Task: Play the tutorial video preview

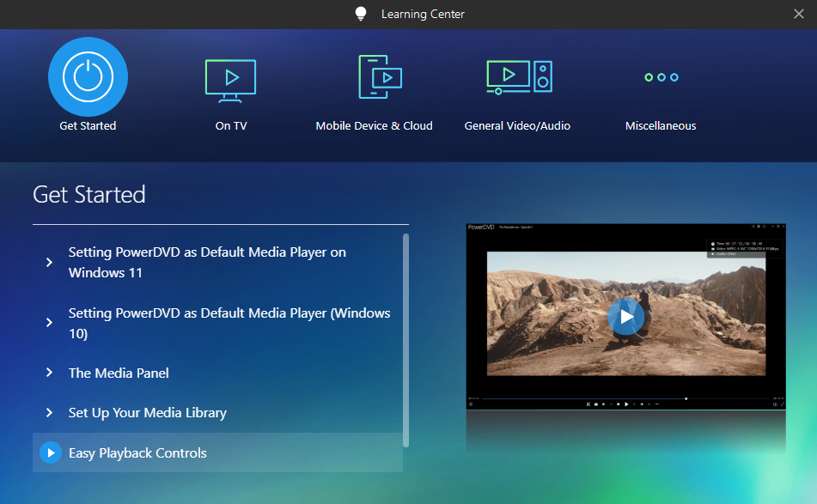Action: point(625,316)
